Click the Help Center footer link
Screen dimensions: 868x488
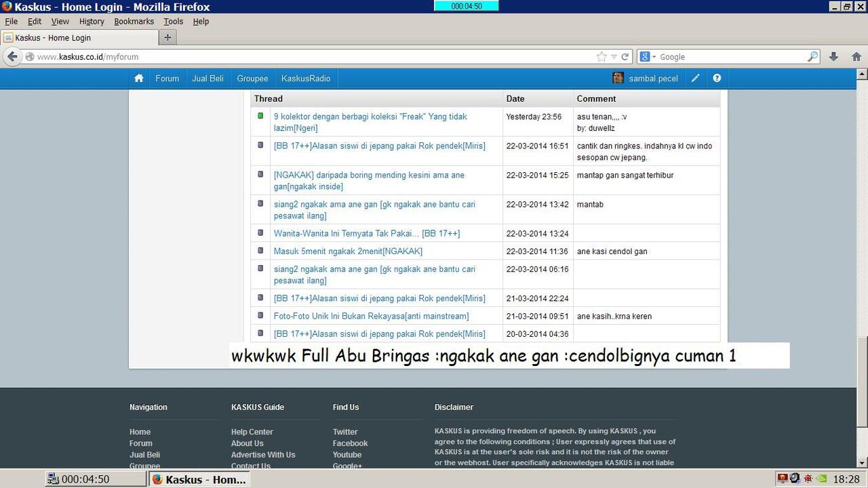coord(252,432)
